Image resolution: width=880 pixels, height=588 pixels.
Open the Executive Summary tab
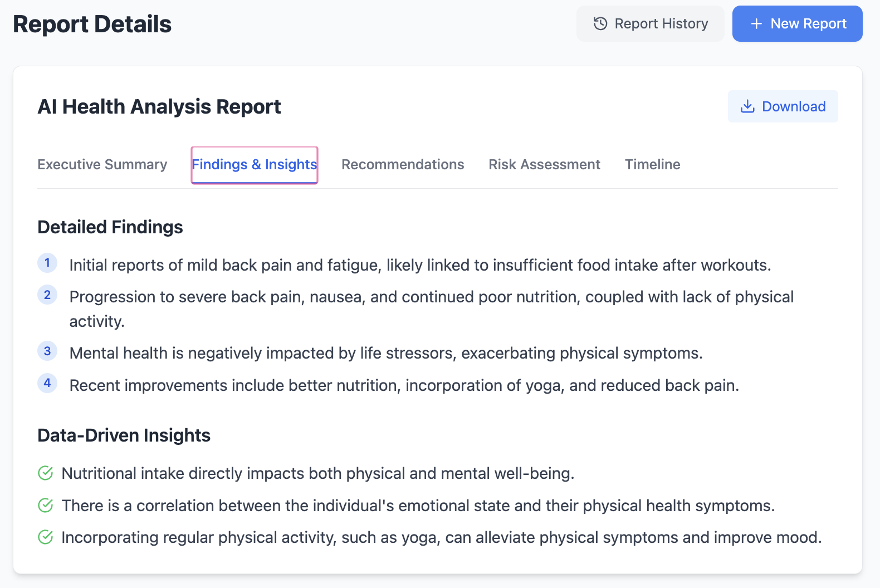(x=102, y=164)
